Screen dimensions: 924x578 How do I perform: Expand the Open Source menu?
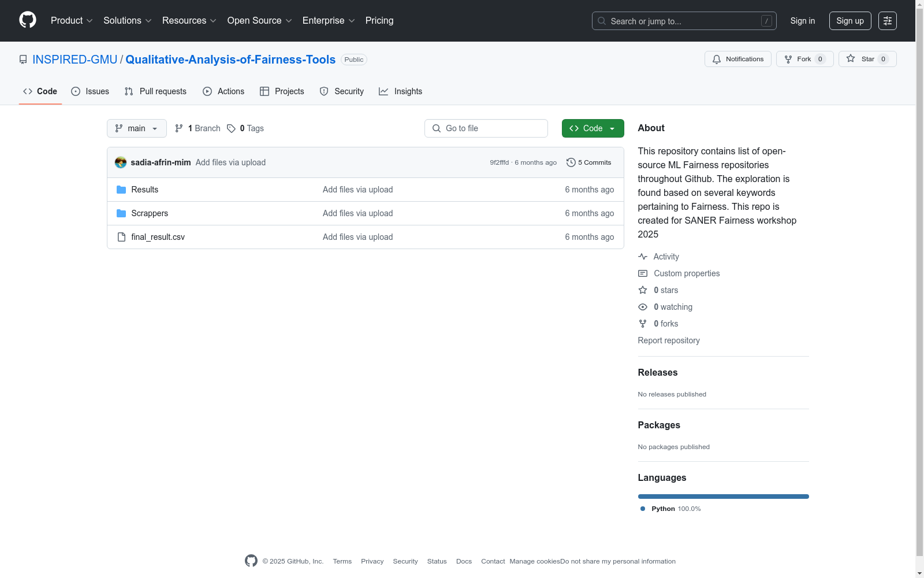tap(259, 20)
